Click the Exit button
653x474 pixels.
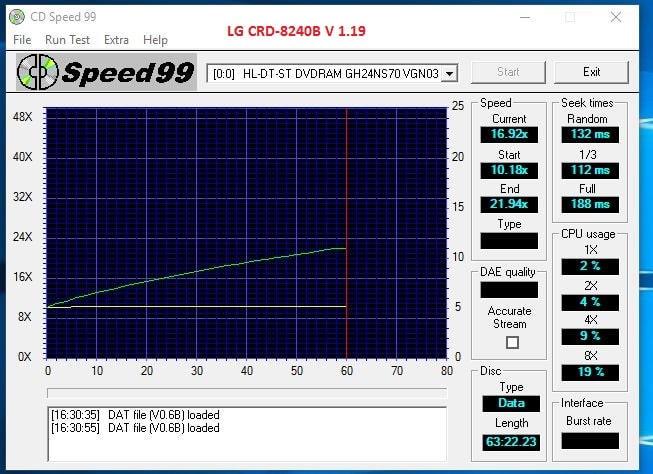coord(591,72)
